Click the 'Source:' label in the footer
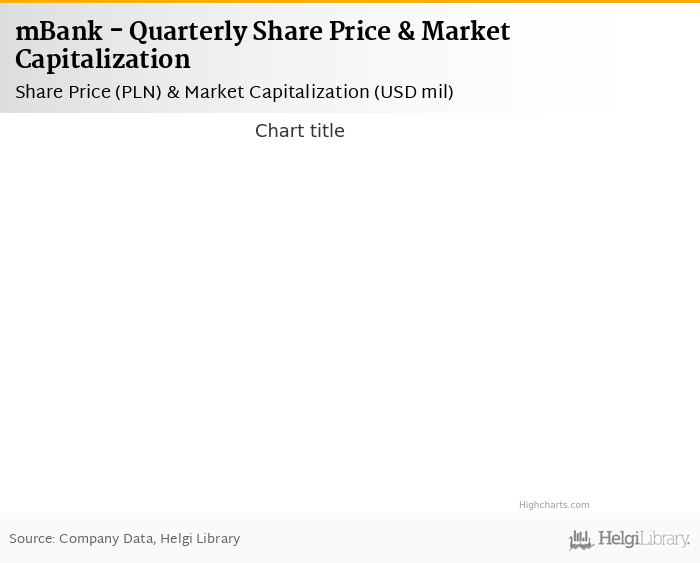Viewport: 700px width, 563px height. (31, 539)
